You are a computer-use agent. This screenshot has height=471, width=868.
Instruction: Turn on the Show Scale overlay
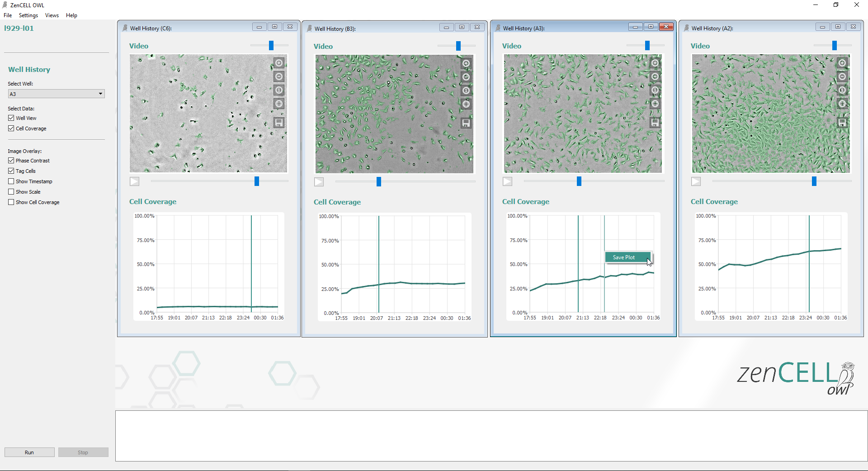tap(11, 192)
